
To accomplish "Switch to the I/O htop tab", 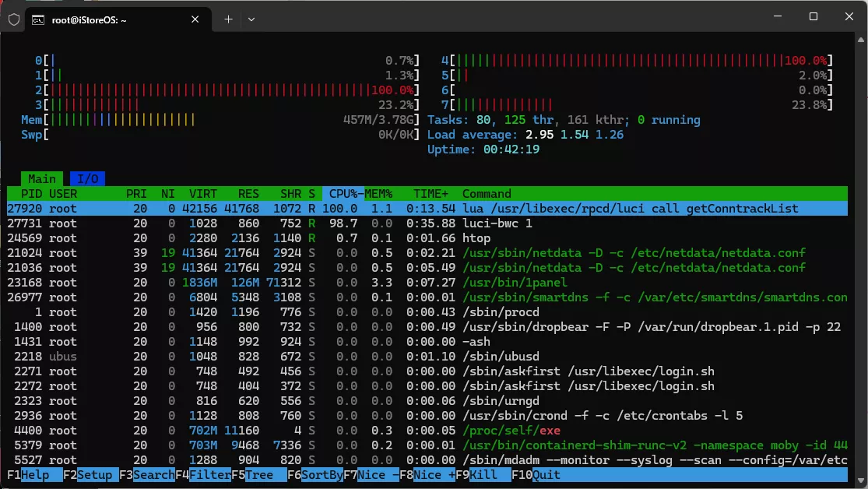I will (87, 179).
